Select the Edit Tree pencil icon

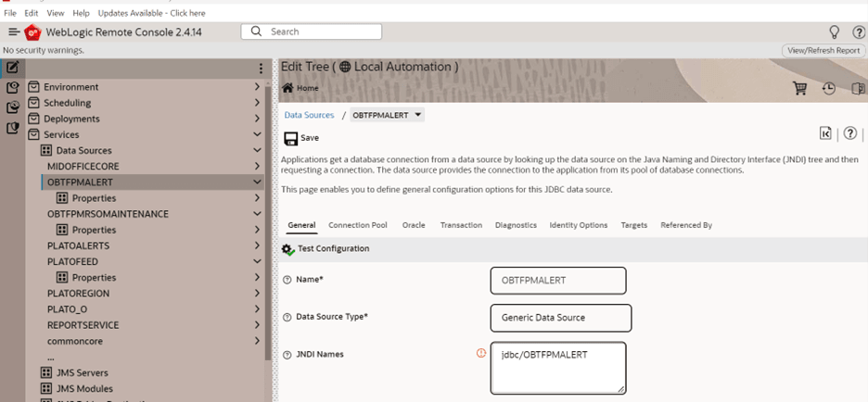[13, 68]
